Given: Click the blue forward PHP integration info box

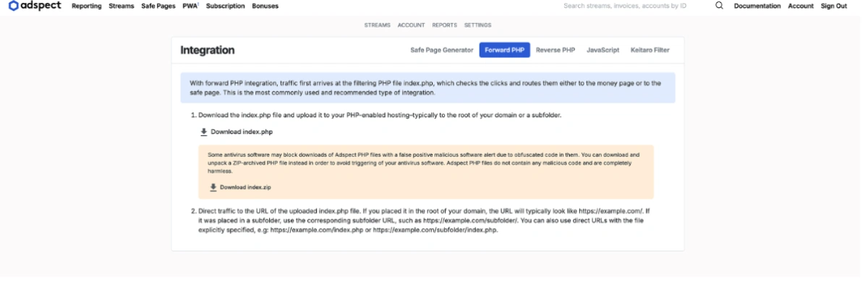Looking at the screenshot, I should coord(427,88).
